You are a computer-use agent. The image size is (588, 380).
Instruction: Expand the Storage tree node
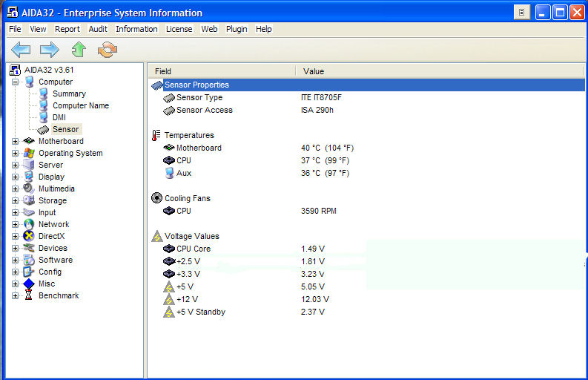15,200
